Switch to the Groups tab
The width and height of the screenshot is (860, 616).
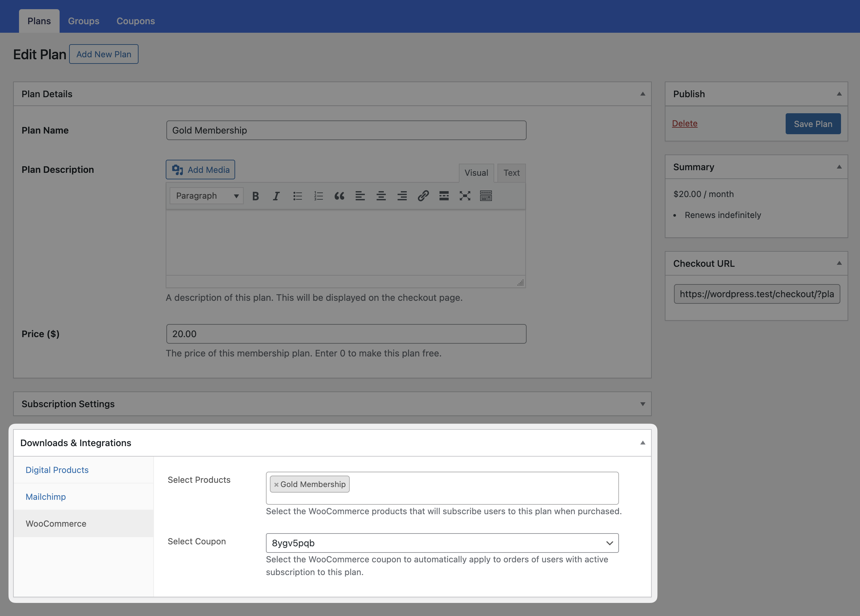[x=84, y=21]
